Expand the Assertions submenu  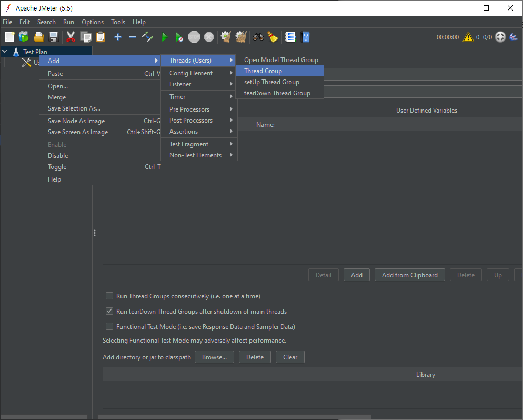[x=199, y=132]
